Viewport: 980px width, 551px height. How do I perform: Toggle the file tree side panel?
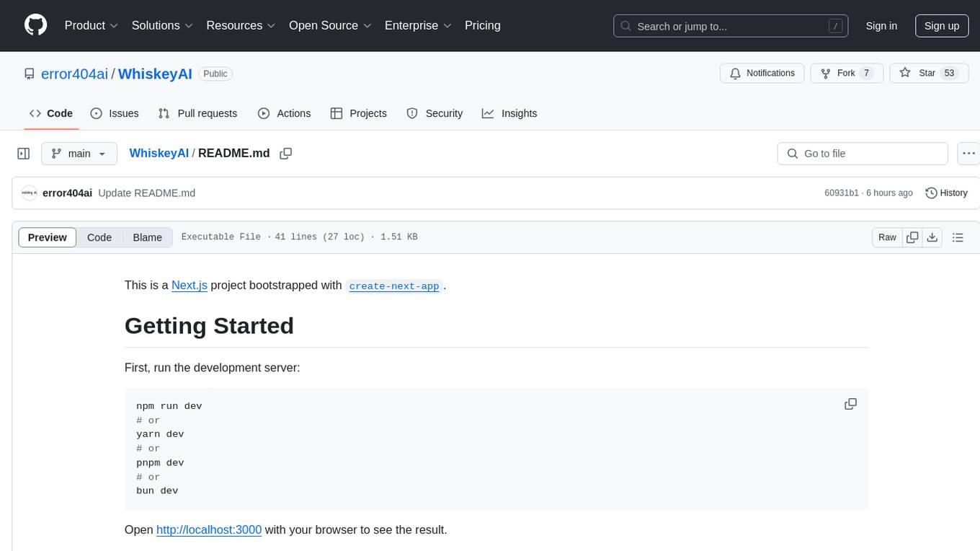coord(24,154)
